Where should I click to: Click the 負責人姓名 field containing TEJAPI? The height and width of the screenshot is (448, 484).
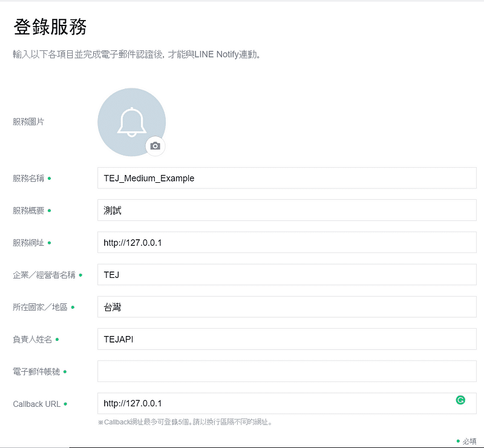(286, 339)
